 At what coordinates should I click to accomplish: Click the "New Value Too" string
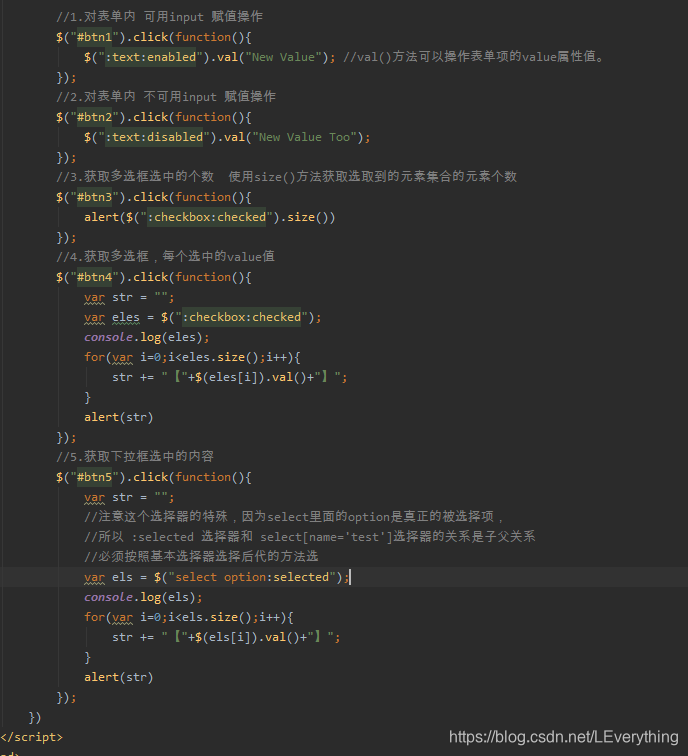click(304, 137)
